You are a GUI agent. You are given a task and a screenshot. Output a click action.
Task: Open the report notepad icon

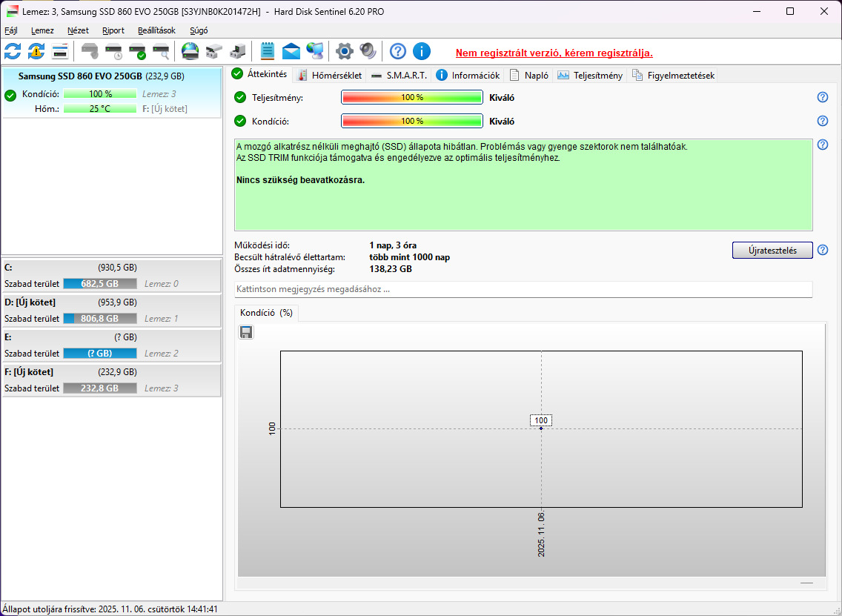(268, 52)
